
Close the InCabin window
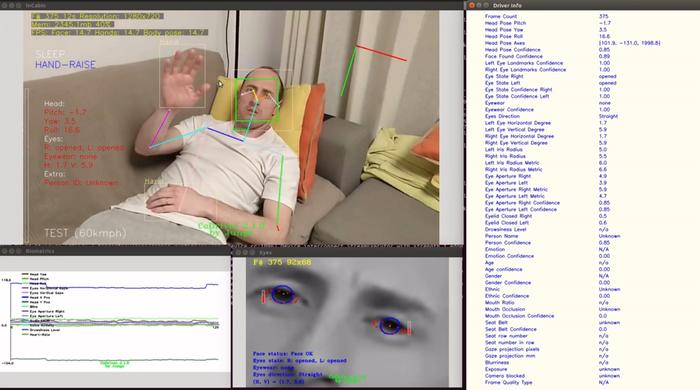pyautogui.click(x=4, y=5)
